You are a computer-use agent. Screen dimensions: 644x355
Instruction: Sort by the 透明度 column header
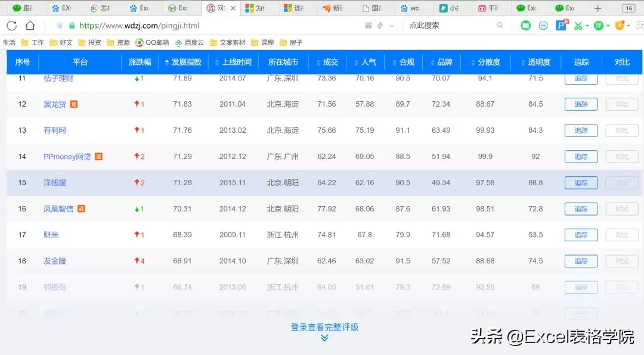tap(535, 62)
